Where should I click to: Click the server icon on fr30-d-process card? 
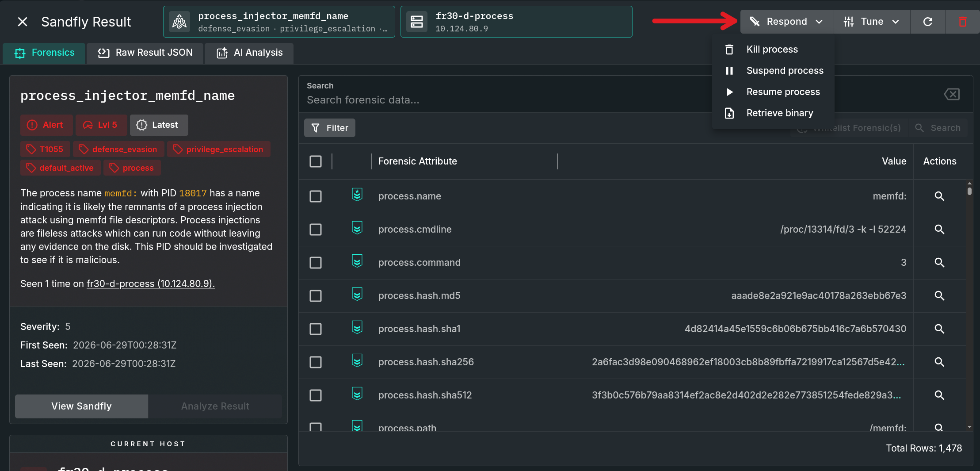(x=417, y=22)
